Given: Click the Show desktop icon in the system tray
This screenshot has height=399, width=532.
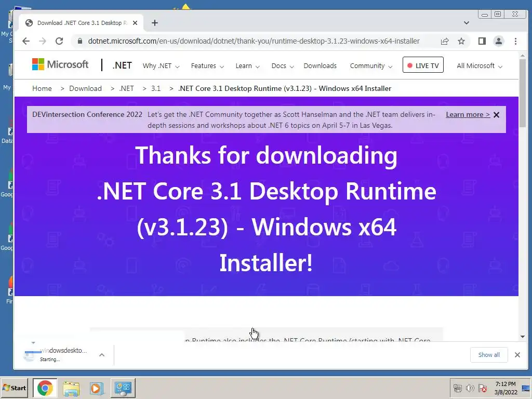Looking at the screenshot, I should click(526, 388).
